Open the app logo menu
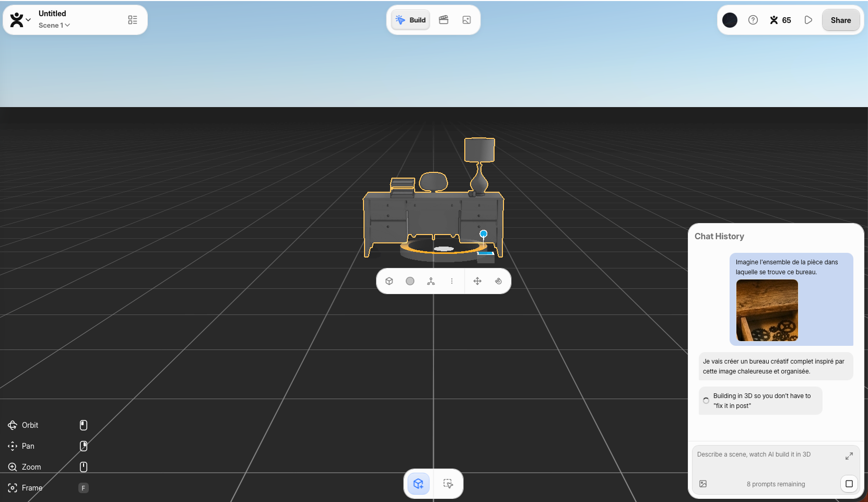Image resolution: width=868 pixels, height=502 pixels. coord(20,20)
